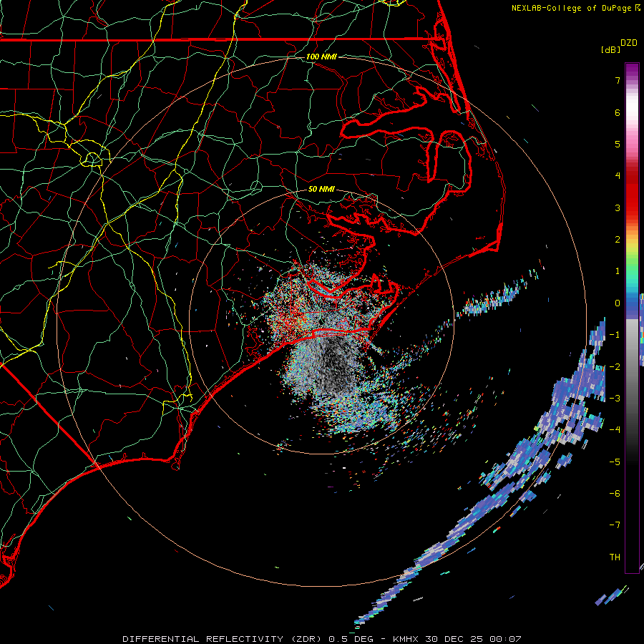Image resolution: width=644 pixels, height=644 pixels.
Task: Click the "TH" threshold label on the scale
Action: 615,557
